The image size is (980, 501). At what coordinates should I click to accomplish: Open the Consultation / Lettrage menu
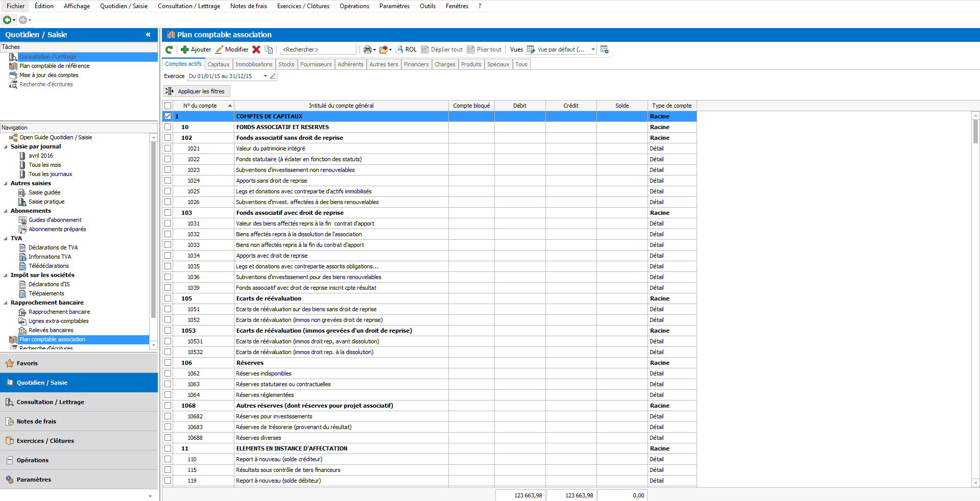point(189,6)
